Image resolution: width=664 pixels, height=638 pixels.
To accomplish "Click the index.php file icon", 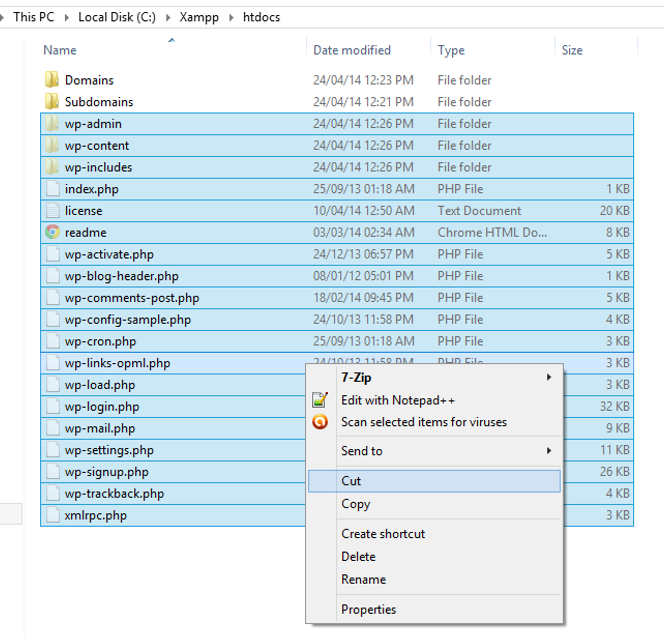I will tap(53, 189).
